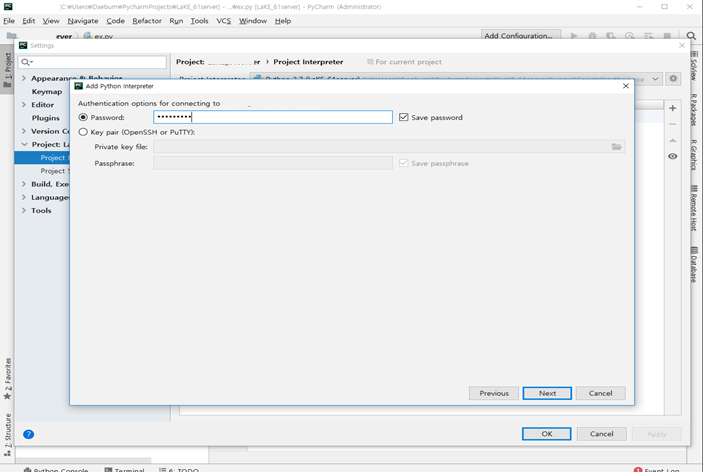Screen dimensions: 703x472
Task: Click Add Configuration button in toolbar
Action: coord(521,35)
